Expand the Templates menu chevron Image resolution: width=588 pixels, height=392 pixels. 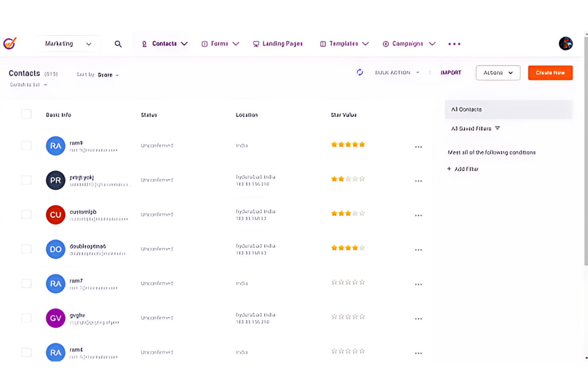[x=366, y=44]
